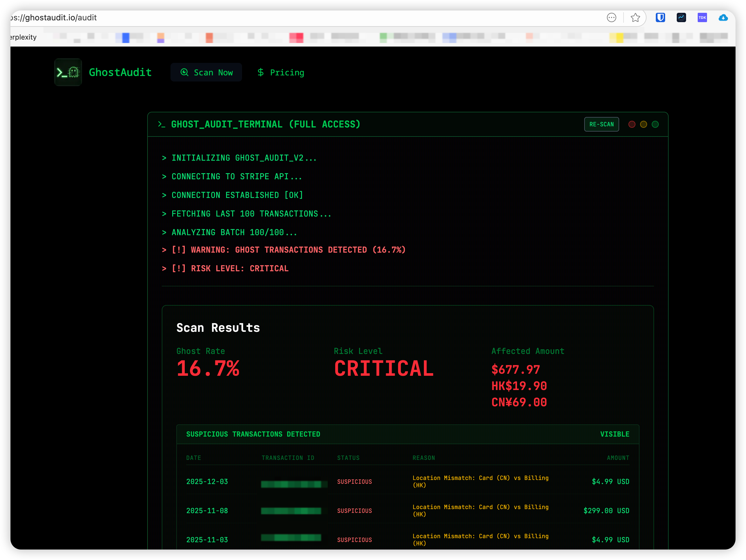Open the browser options ellipsis menu

(x=612, y=17)
